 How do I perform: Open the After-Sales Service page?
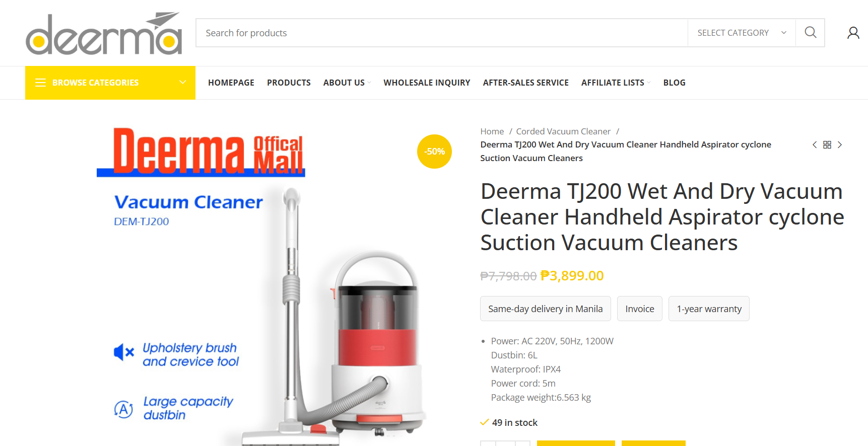[x=525, y=83]
